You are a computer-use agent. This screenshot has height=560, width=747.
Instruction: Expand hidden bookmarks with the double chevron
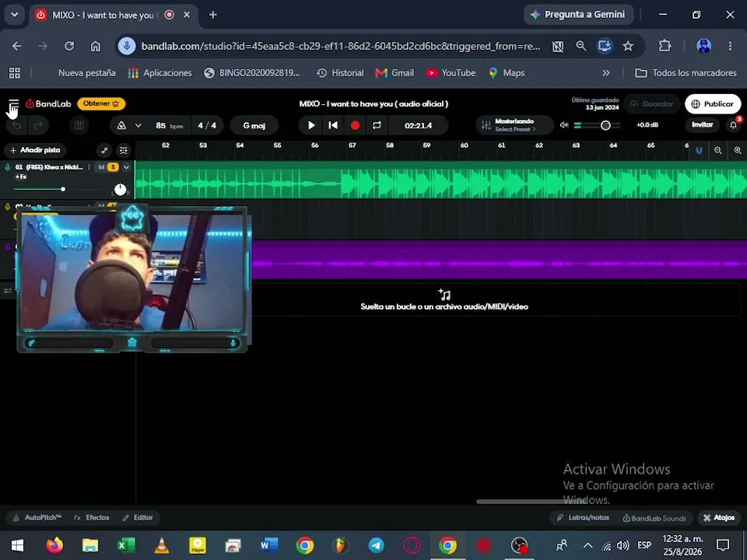pyautogui.click(x=605, y=73)
